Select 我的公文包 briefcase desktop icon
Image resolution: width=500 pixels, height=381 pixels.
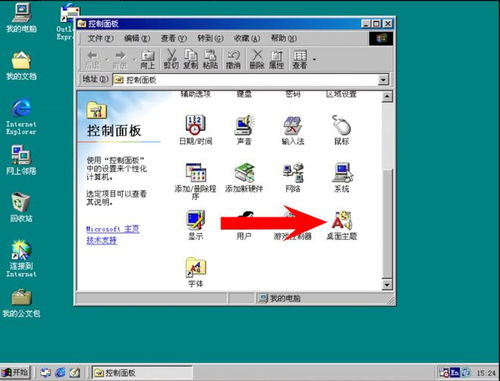(x=21, y=303)
